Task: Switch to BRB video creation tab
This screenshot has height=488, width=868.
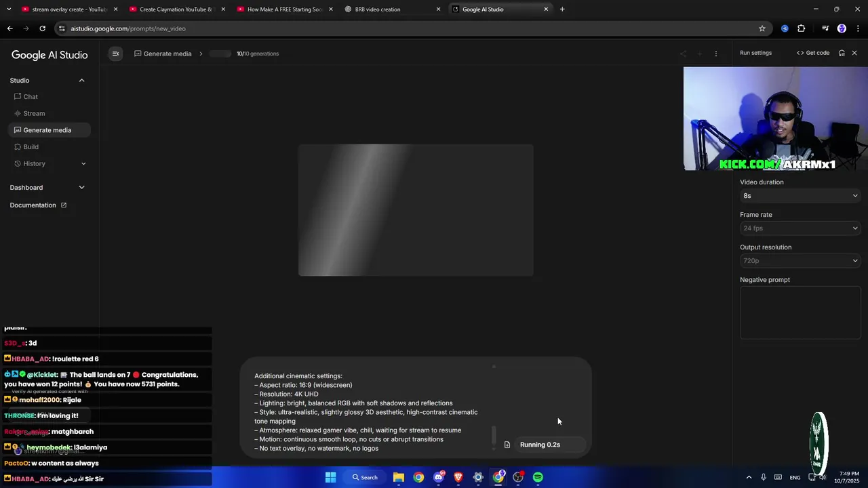Action: [x=392, y=9]
